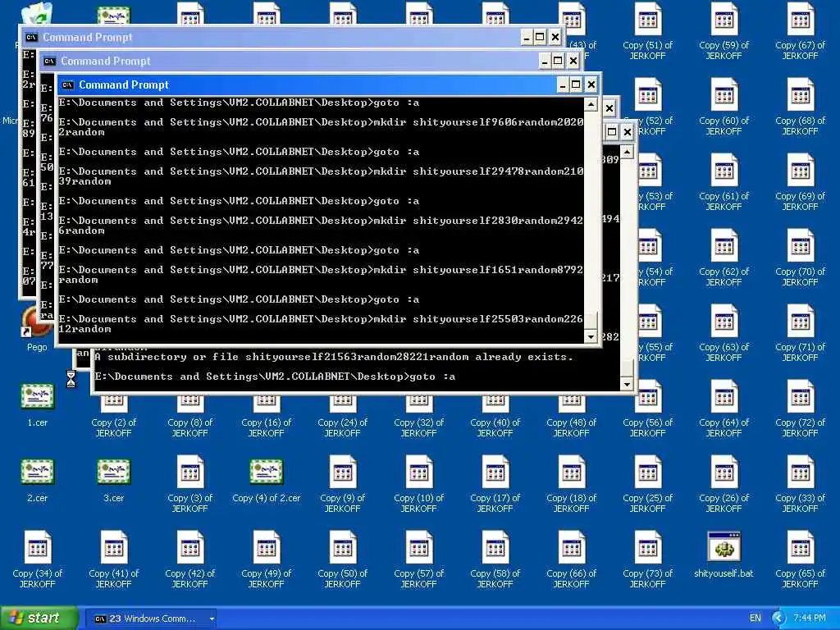The image size is (840, 630).
Task: Close the rearmost Command Prompt window
Action: 555,37
